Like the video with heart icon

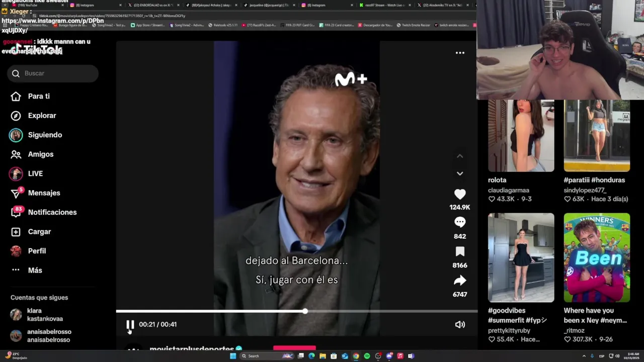point(460,194)
